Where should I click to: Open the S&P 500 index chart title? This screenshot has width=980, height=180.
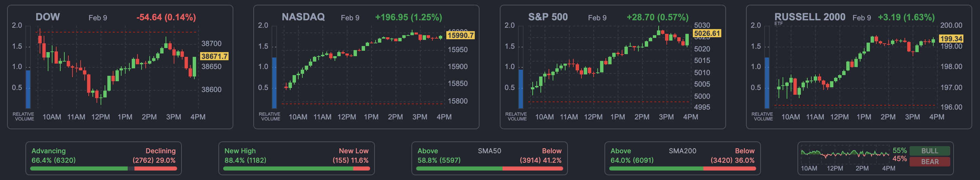(548, 17)
